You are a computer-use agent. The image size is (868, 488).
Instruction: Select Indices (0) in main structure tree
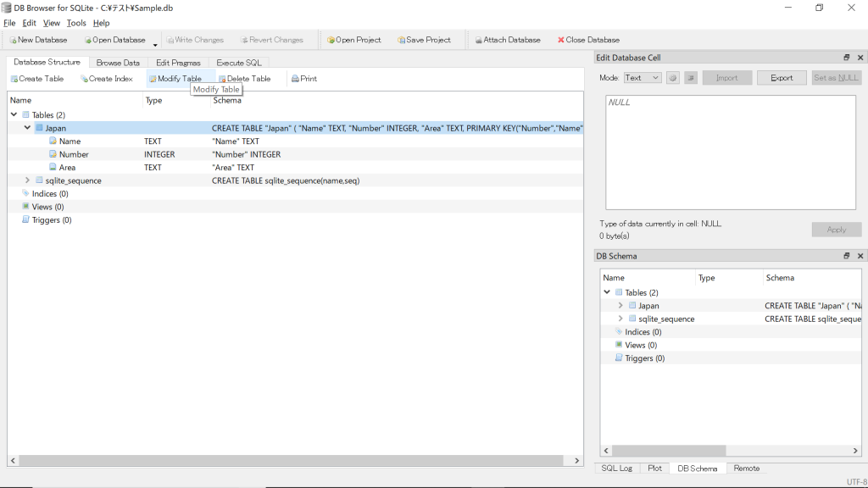click(x=50, y=194)
